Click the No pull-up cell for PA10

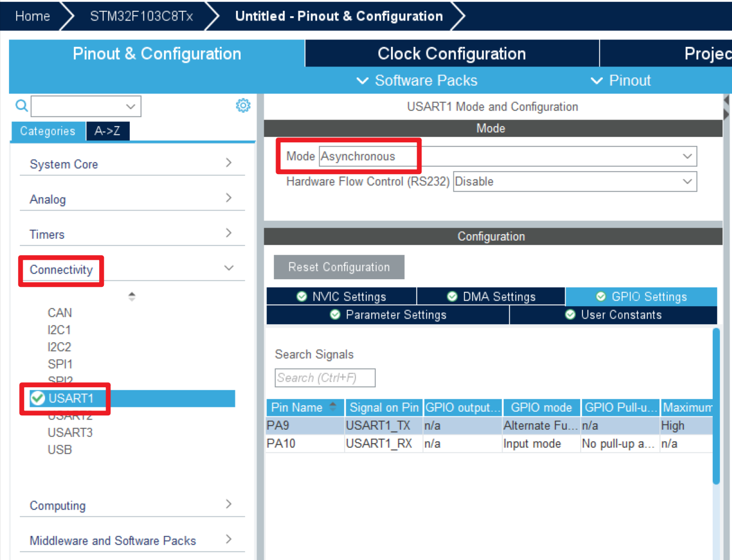point(620,444)
